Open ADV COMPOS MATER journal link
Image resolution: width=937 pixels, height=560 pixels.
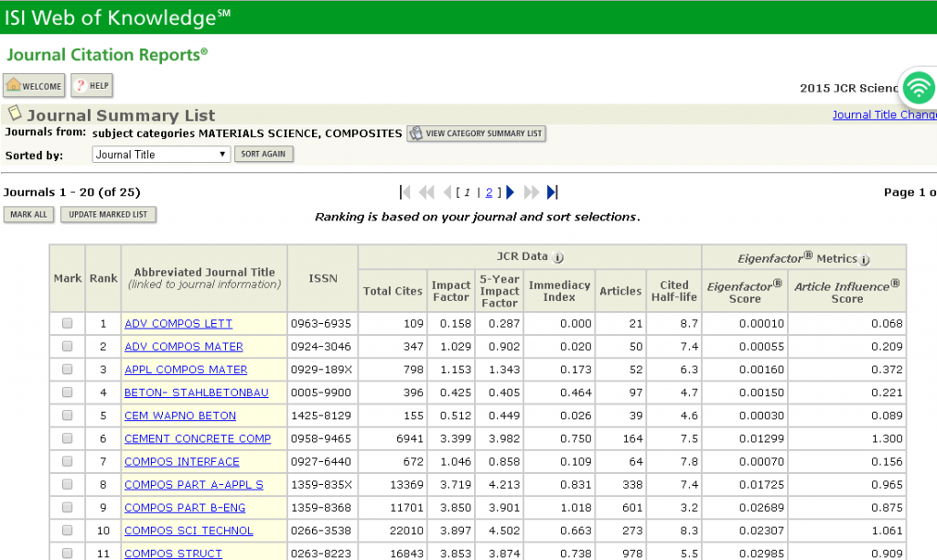coord(183,347)
